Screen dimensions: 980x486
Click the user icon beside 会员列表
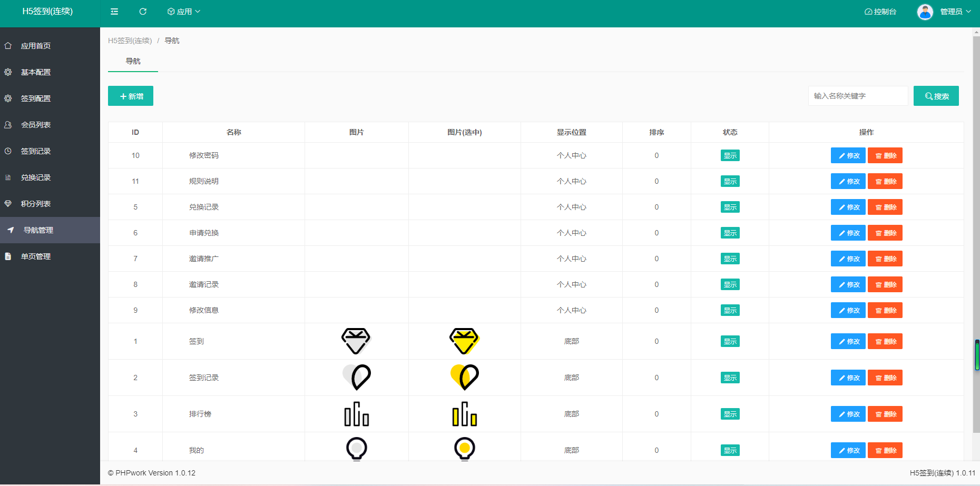tap(8, 125)
